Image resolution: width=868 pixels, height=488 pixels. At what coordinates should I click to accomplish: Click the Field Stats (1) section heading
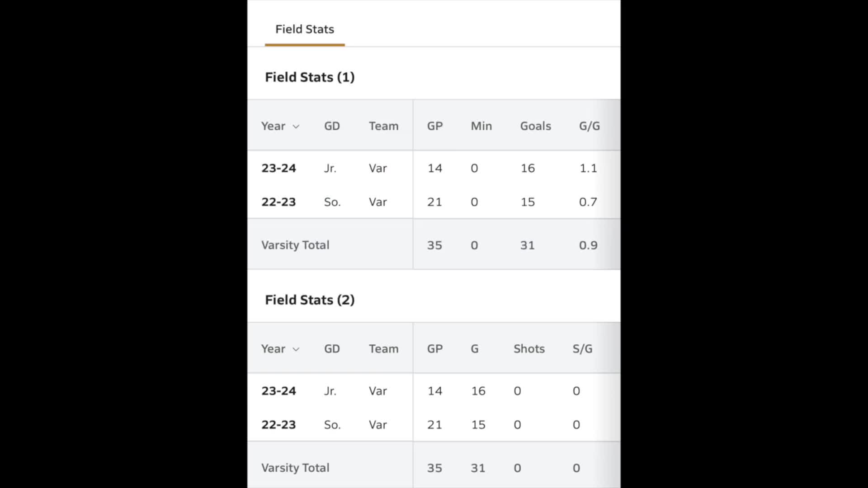pos(310,77)
